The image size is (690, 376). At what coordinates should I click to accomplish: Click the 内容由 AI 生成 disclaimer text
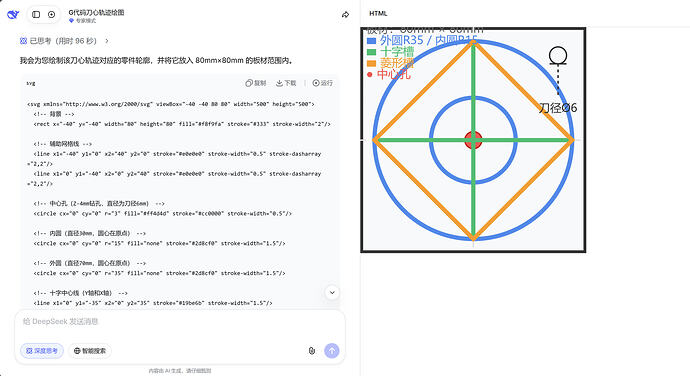point(180,371)
